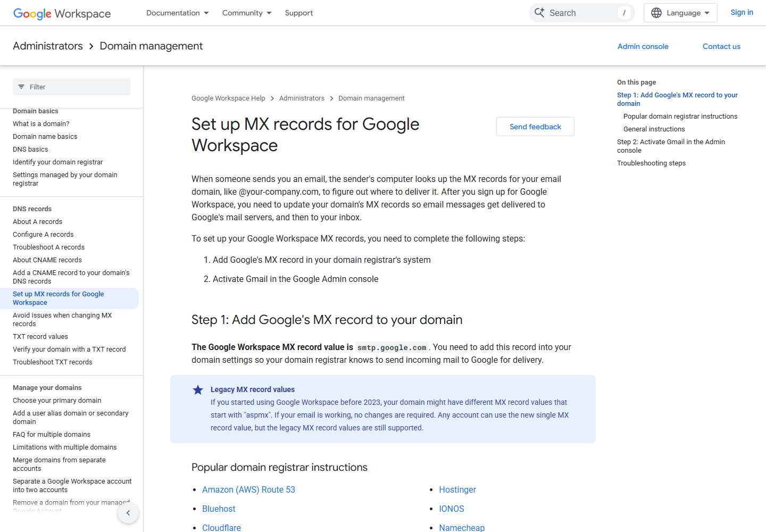Click the star icon beside Legacy MX record values
Viewport: 766px width, 532px height.
click(198, 390)
